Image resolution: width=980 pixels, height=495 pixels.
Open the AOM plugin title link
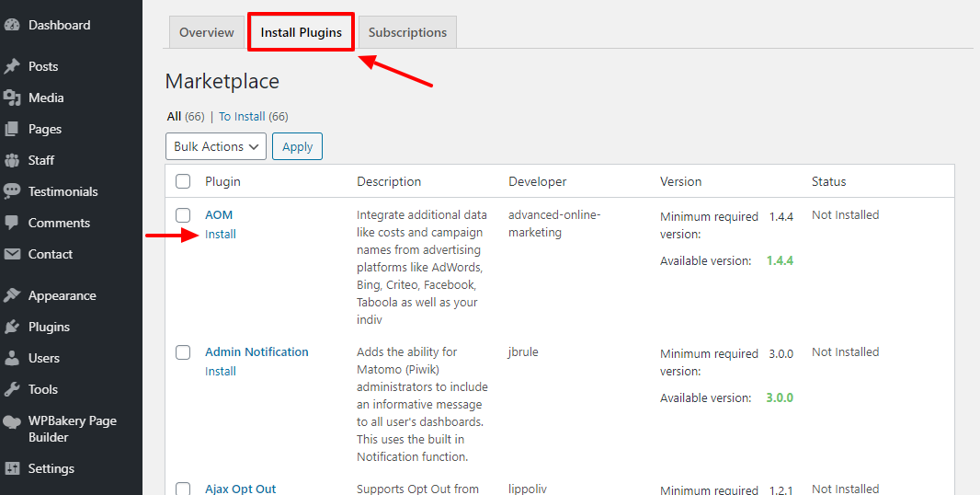[x=219, y=214]
